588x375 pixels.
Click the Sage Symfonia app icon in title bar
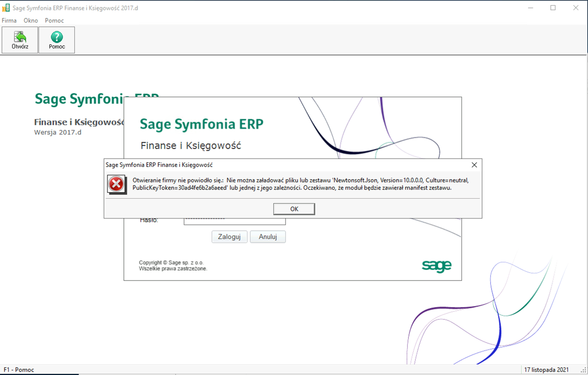6,8
